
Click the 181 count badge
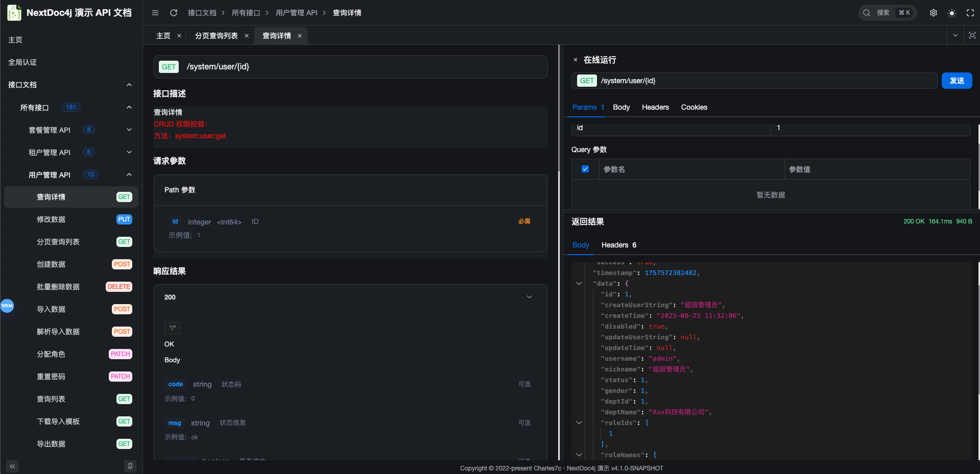pyautogui.click(x=71, y=107)
